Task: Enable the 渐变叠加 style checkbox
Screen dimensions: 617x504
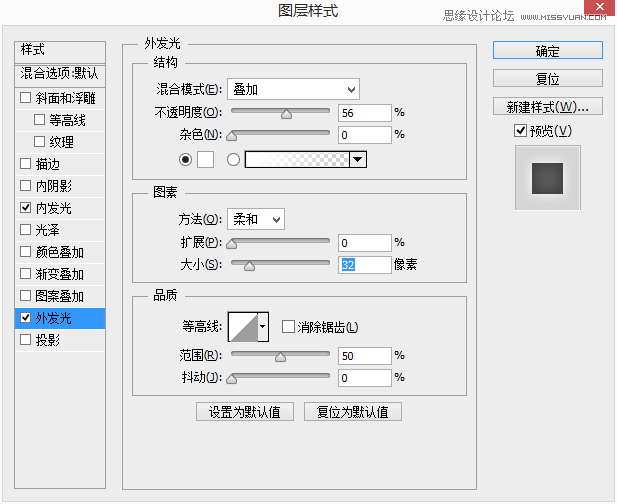Action: click(x=26, y=274)
